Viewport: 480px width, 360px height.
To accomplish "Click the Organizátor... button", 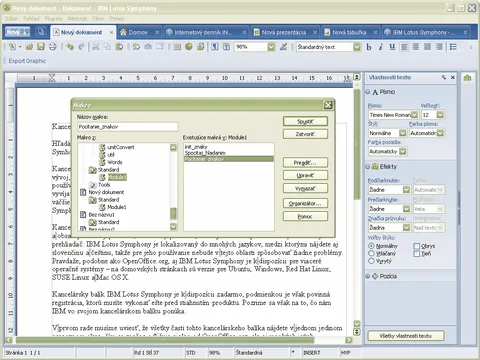I will tap(305, 203).
